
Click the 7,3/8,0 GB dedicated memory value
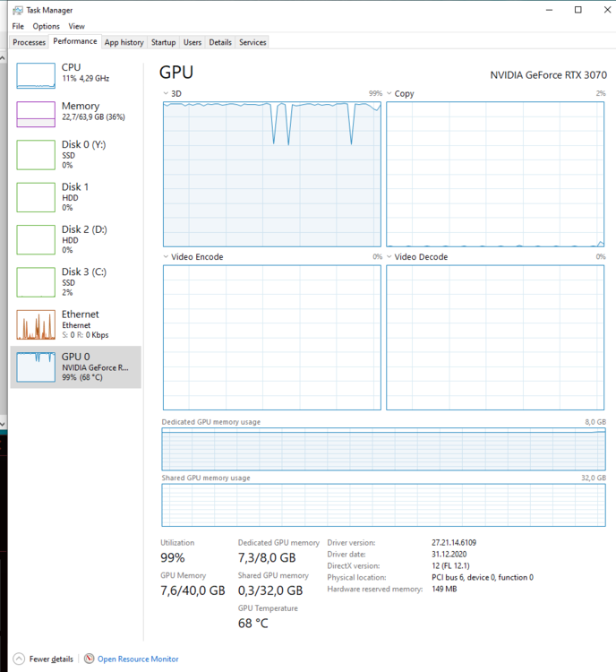click(267, 557)
